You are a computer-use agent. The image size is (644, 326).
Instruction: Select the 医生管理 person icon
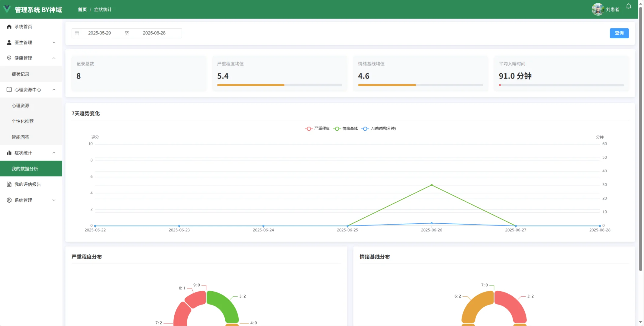tap(9, 42)
